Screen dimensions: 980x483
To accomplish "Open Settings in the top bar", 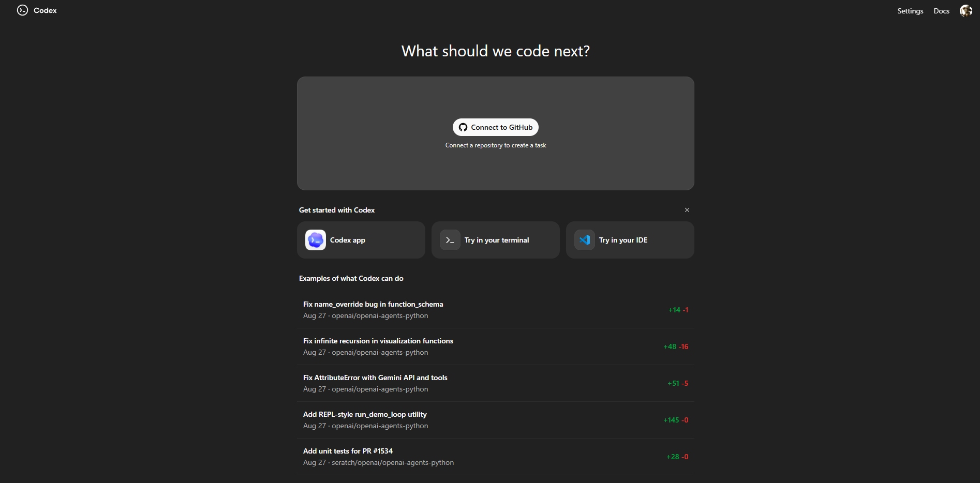I will (910, 11).
